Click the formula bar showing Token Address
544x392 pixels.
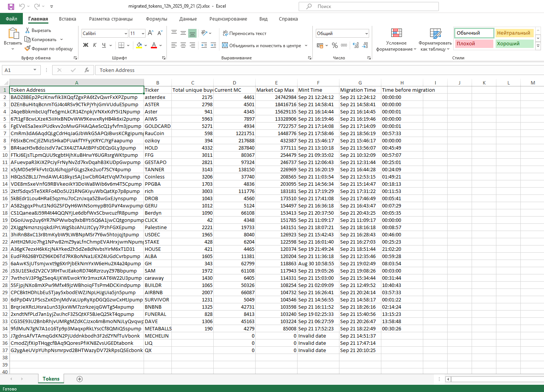pos(319,70)
